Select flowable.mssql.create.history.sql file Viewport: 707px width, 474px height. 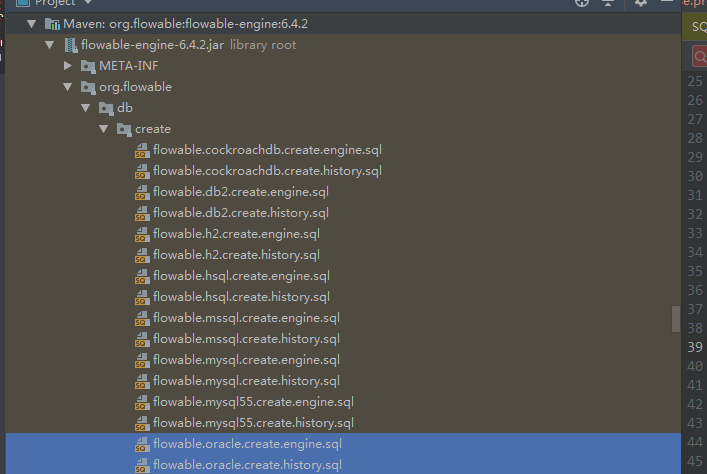pyautogui.click(x=246, y=339)
